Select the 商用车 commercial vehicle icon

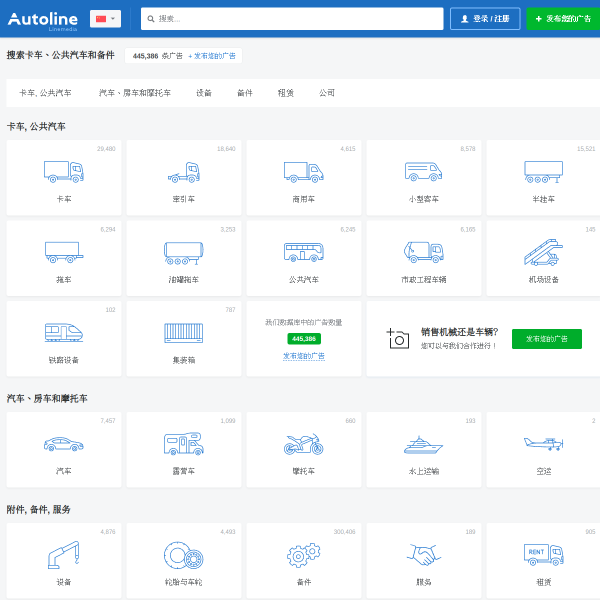[x=303, y=172]
